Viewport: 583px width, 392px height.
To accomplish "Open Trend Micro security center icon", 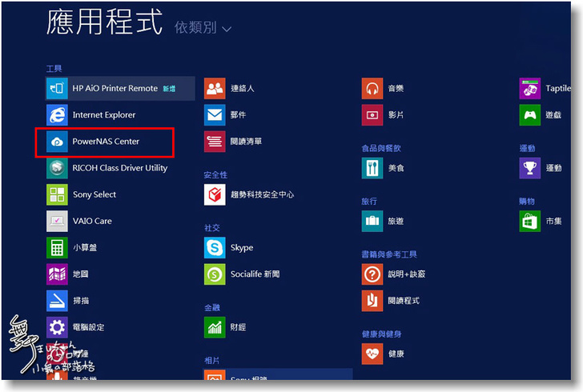I will [x=215, y=194].
